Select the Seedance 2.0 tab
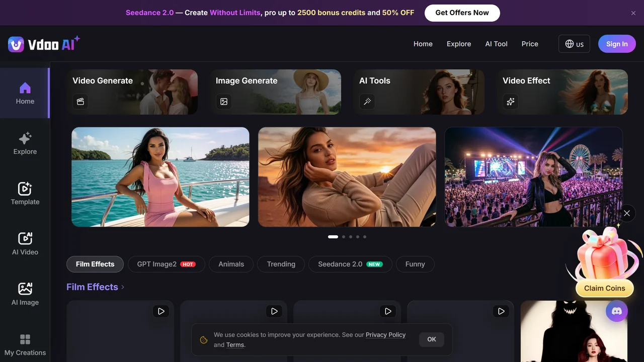 350,264
